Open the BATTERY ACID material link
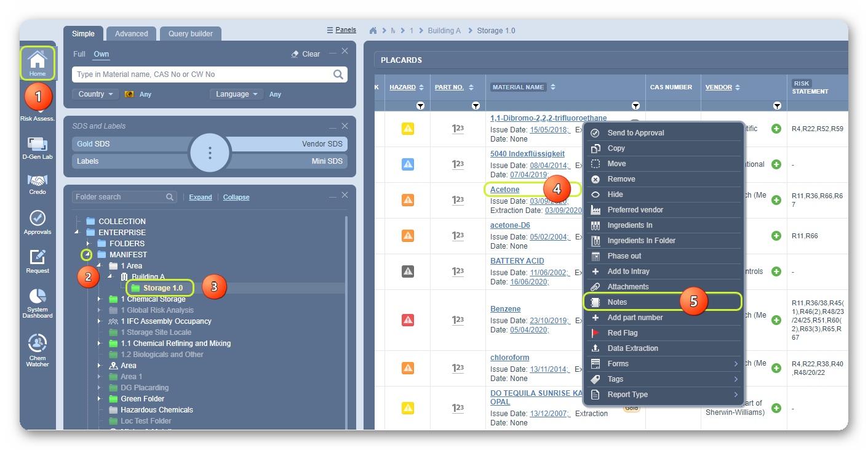The width and height of the screenshot is (868, 450). 517,261
